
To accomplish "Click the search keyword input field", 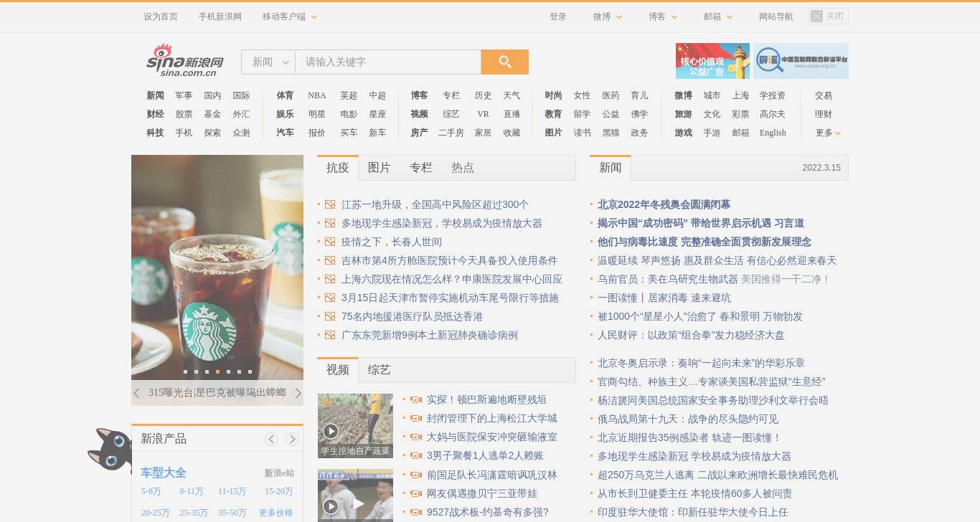I will click(x=388, y=62).
